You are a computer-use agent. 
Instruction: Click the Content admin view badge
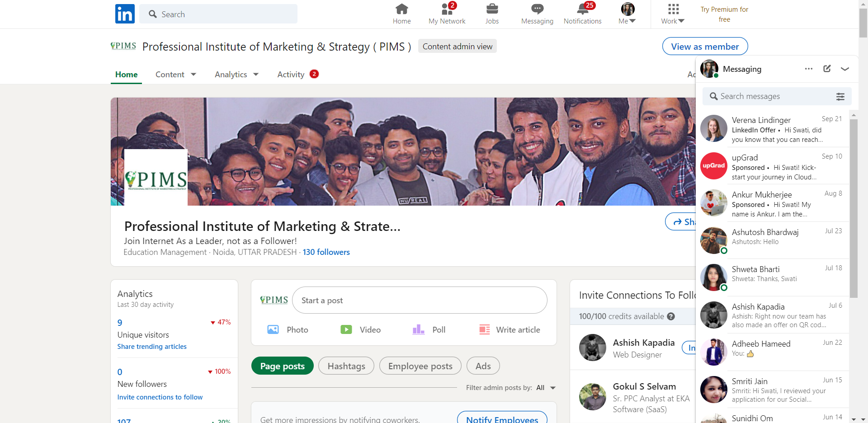457,46
